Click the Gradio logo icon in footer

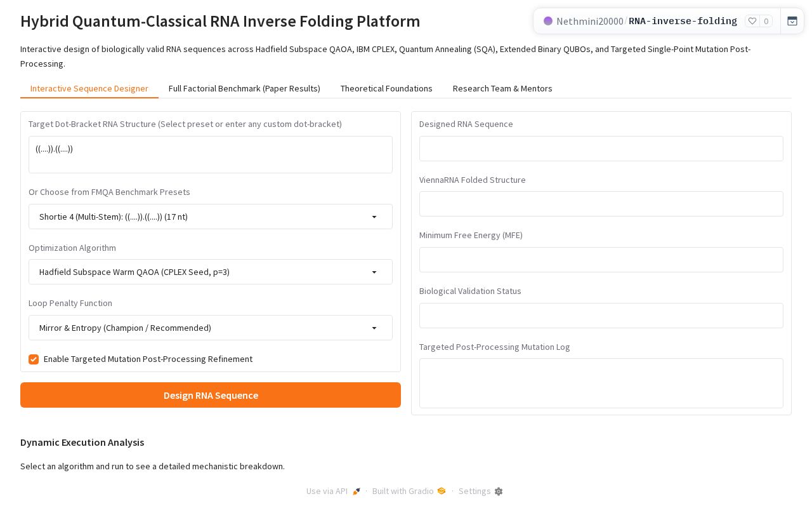442,491
